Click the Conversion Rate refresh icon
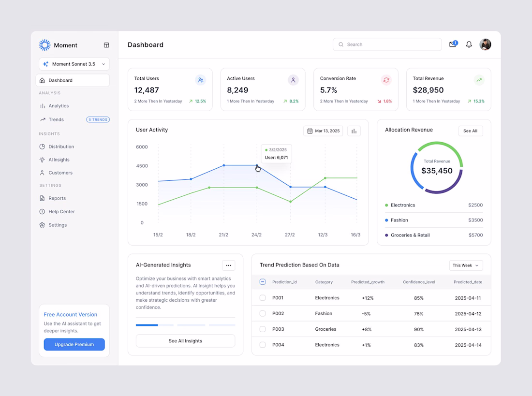Screen dimensions: 532x396 (386, 80)
